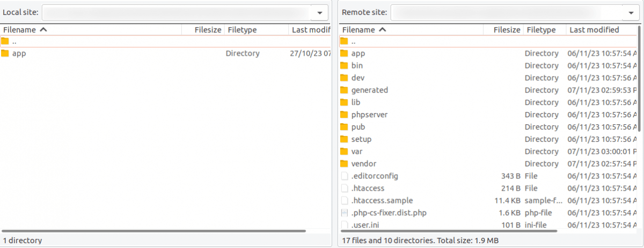This screenshot has width=644, height=248.
Task: Sort remote files by Filesize column
Action: (506, 30)
